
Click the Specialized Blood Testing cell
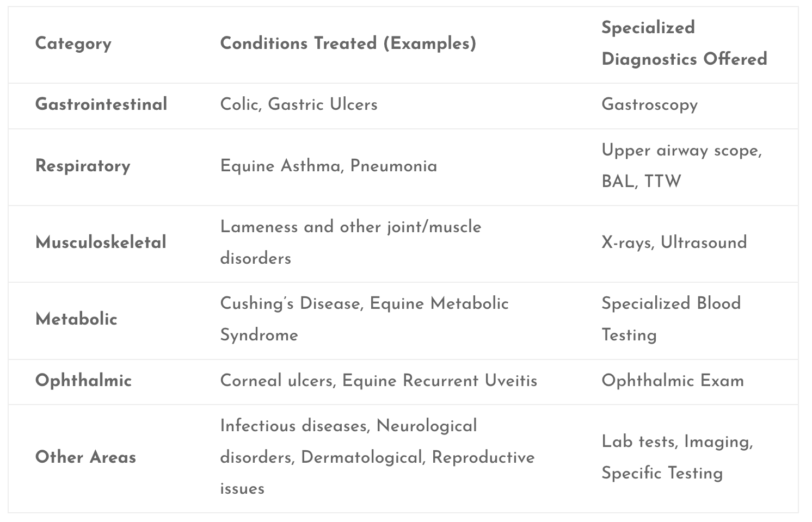671,319
